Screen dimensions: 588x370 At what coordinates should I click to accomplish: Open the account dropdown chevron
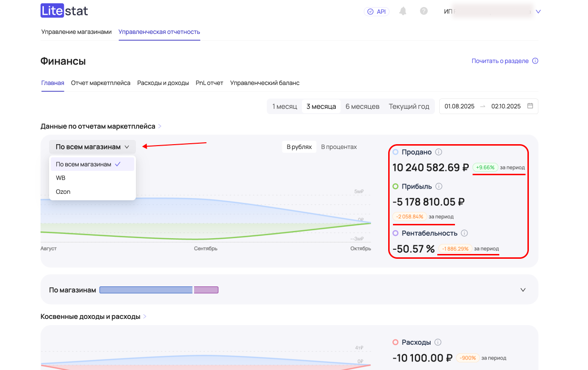[x=538, y=11]
